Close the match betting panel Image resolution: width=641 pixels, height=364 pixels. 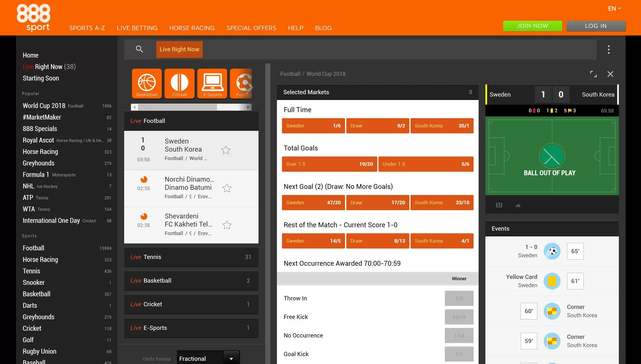tap(610, 74)
